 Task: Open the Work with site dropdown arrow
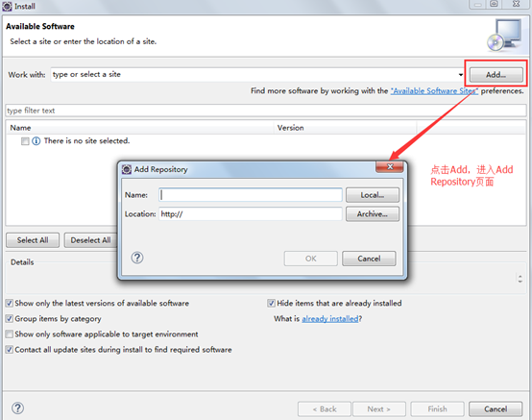460,75
